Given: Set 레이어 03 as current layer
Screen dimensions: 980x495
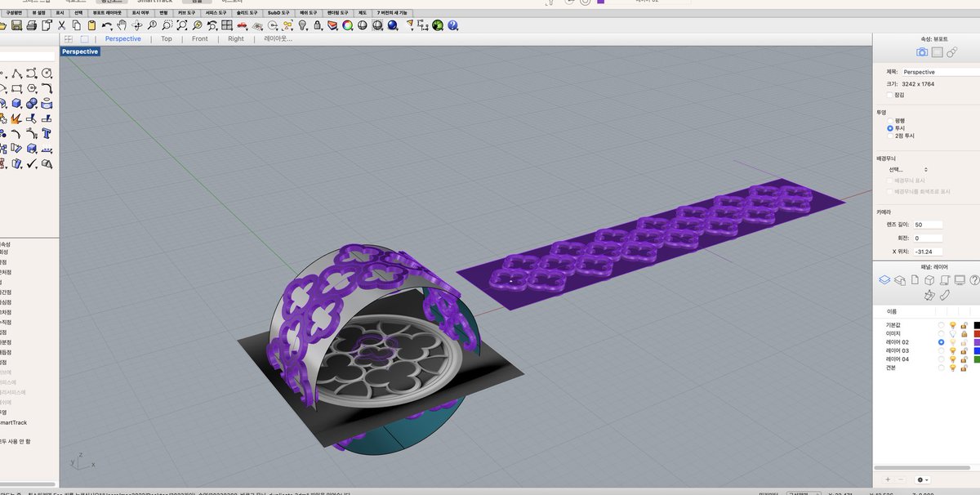Looking at the screenshot, I should [941, 350].
